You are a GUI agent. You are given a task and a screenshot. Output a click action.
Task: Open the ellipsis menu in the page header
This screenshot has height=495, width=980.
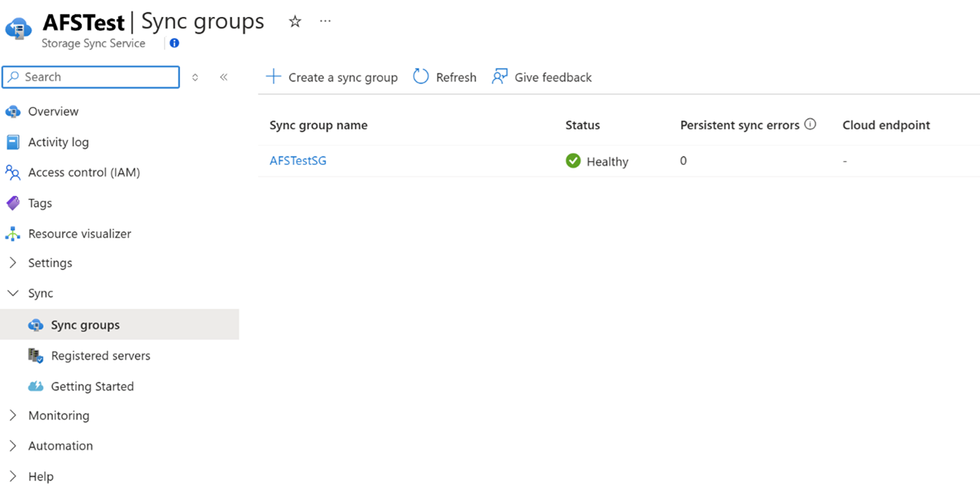(325, 20)
